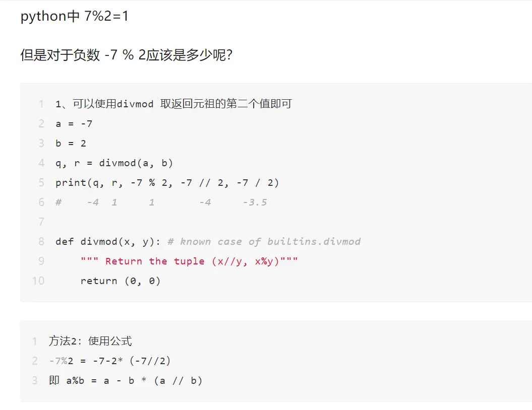Place cursor on 'a = -7' line
This screenshot has height=410, width=532.
74,124
